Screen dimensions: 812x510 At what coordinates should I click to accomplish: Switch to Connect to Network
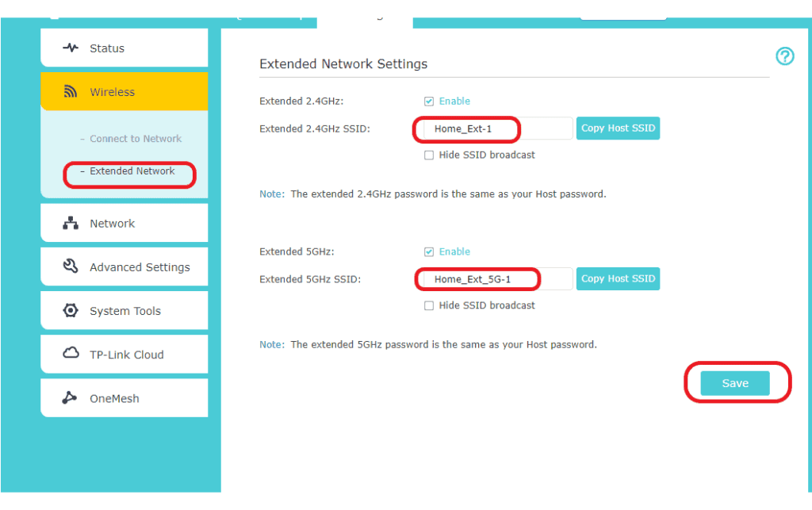pyautogui.click(x=130, y=137)
